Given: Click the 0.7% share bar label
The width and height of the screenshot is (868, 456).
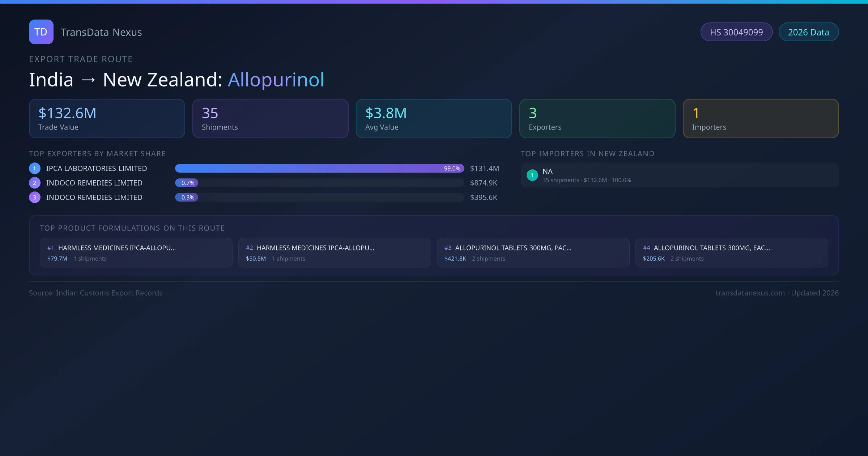Looking at the screenshot, I should coord(187,183).
